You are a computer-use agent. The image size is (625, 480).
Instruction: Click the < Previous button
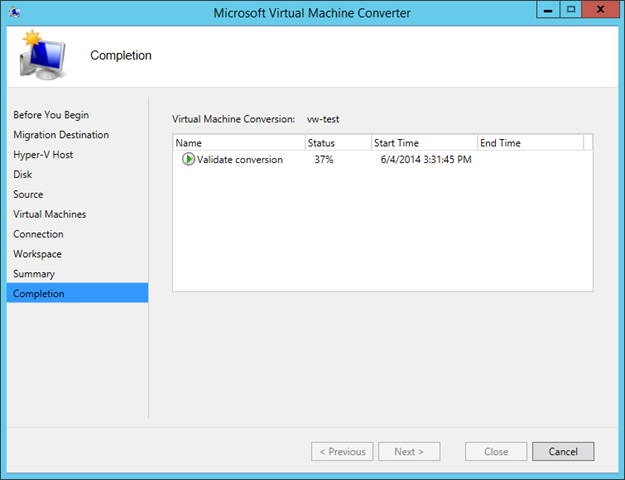[342, 451]
